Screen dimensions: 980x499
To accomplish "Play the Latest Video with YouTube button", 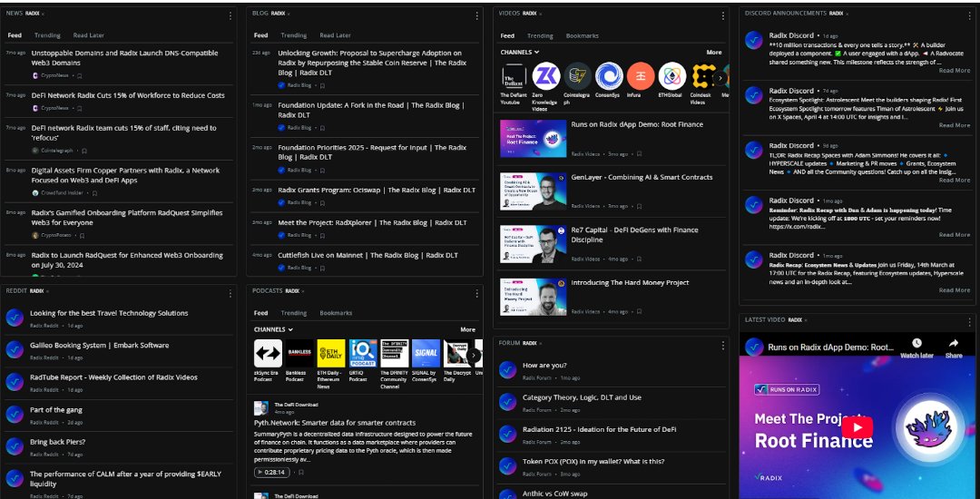I will 857,427.
